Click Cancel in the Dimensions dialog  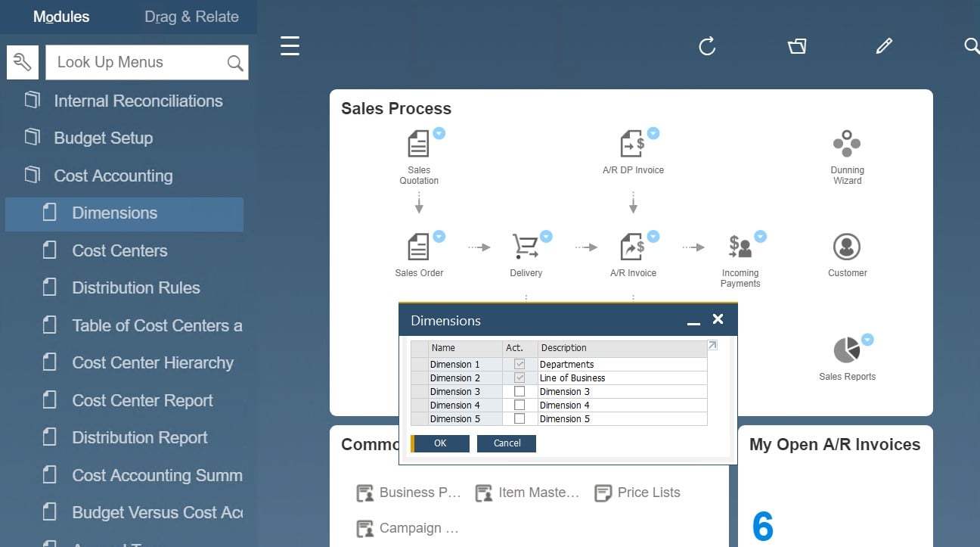[507, 443]
